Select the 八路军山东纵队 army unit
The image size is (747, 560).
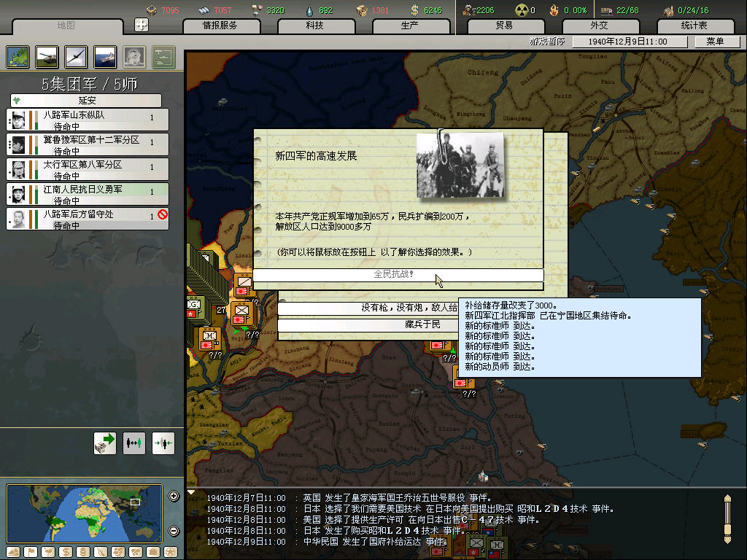point(88,120)
